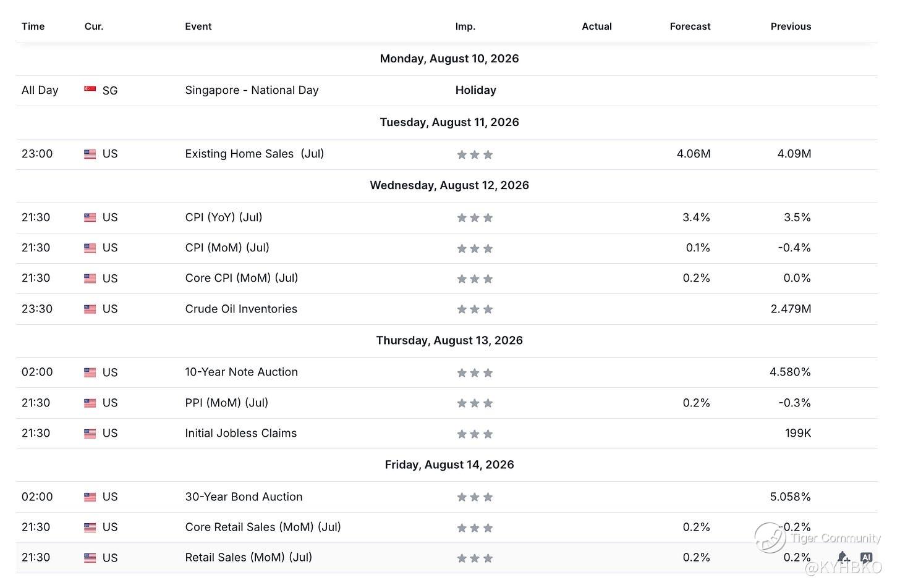
Task: Click importance stars for 10-Year Note Auction
Action: pos(475,372)
